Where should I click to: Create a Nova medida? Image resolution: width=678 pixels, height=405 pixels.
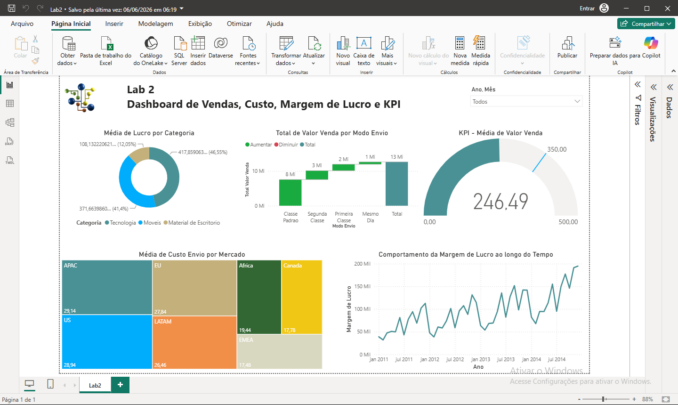460,44
